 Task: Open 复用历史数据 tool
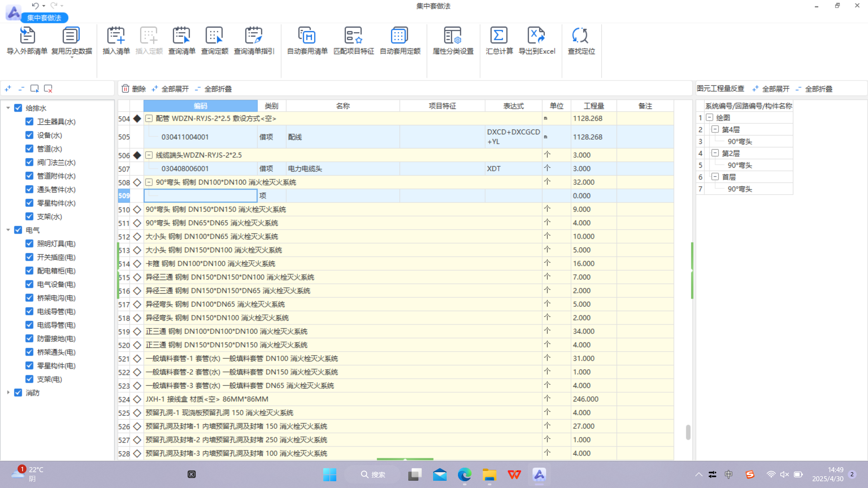71,41
